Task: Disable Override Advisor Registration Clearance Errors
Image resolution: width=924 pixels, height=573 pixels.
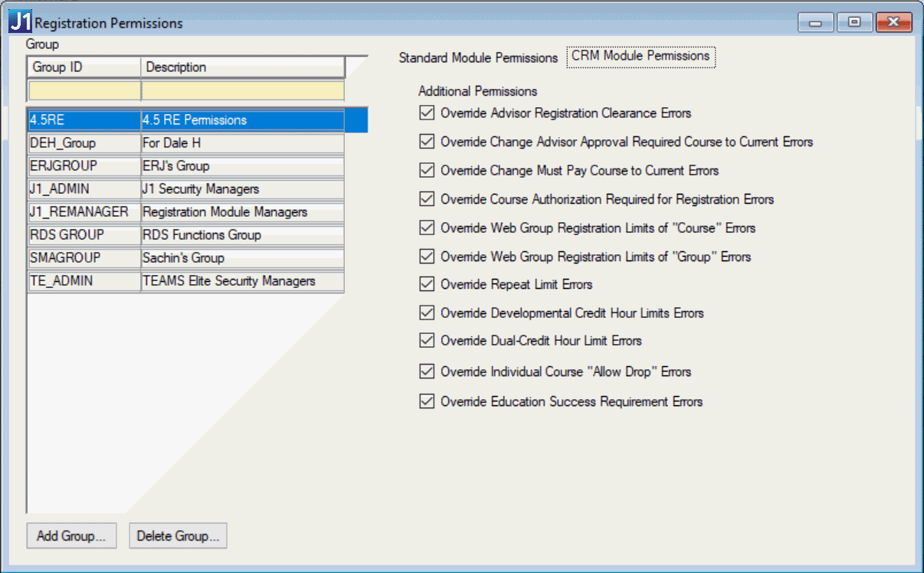Action: [427, 113]
